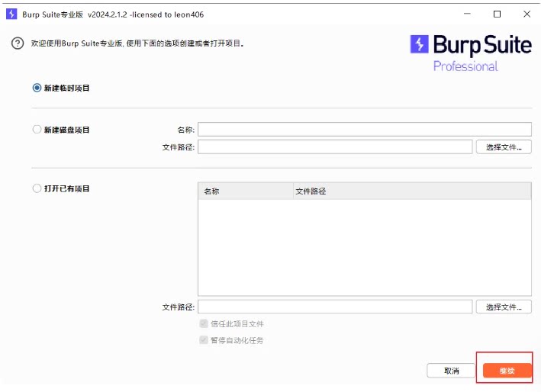Toggle the 暂停自动化任务 checkbox
The height and width of the screenshot is (392, 541).
[x=204, y=340]
